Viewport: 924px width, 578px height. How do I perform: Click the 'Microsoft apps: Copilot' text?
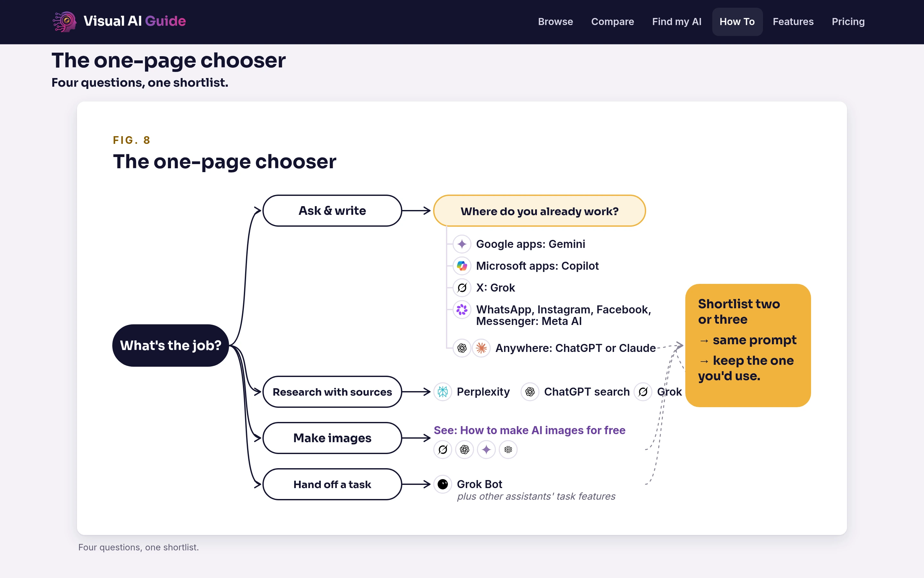[537, 266]
